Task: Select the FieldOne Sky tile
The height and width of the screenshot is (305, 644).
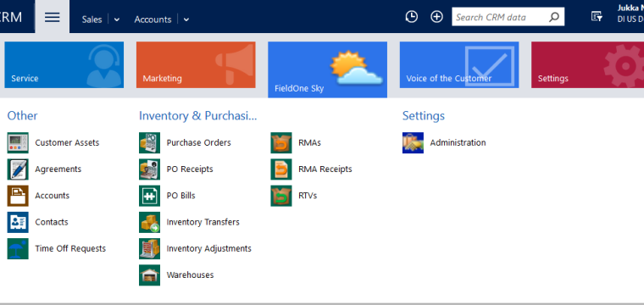Action: click(x=327, y=69)
